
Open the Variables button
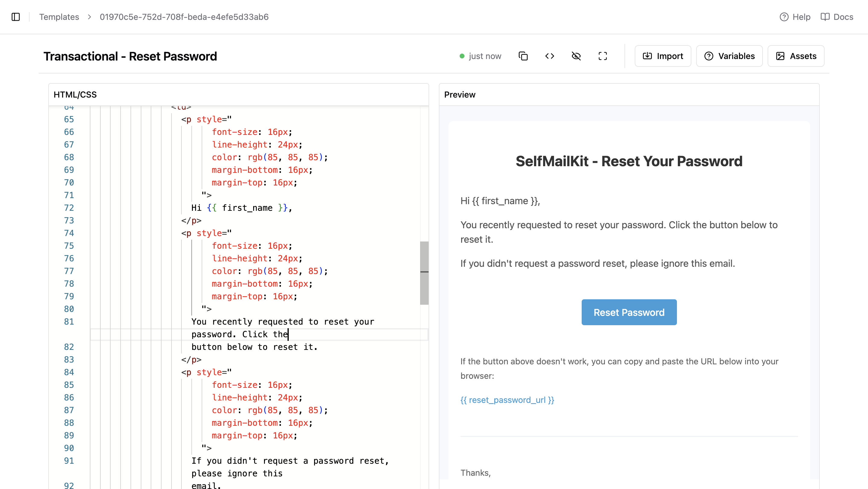click(729, 56)
